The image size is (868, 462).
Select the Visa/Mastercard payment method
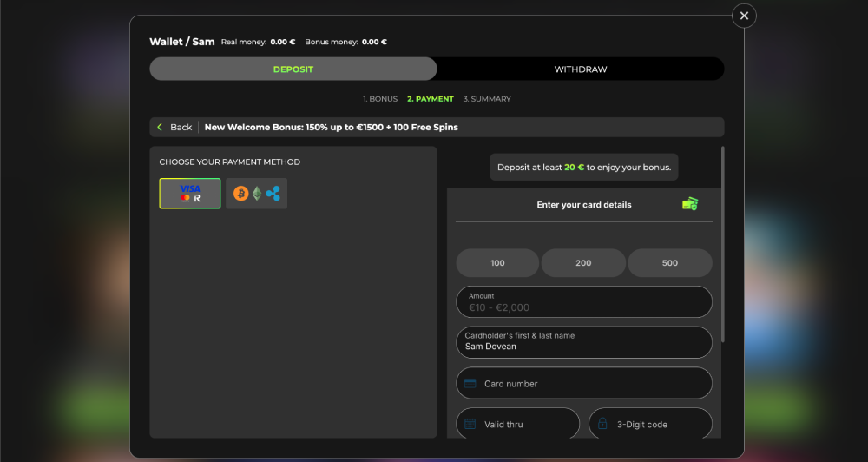[x=190, y=194]
